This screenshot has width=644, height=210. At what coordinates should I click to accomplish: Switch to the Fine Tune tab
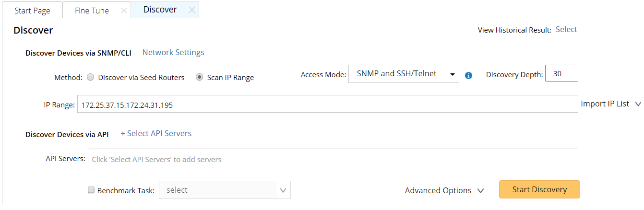tap(92, 11)
